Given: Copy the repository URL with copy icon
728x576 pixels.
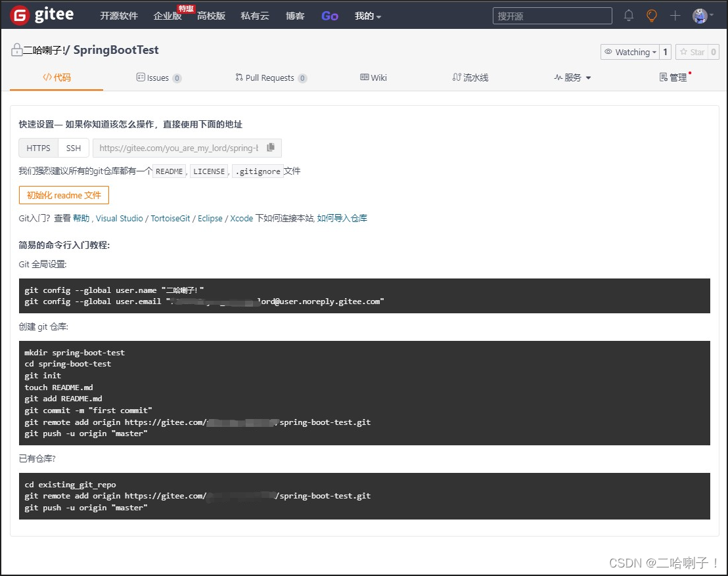Looking at the screenshot, I should click(x=271, y=147).
